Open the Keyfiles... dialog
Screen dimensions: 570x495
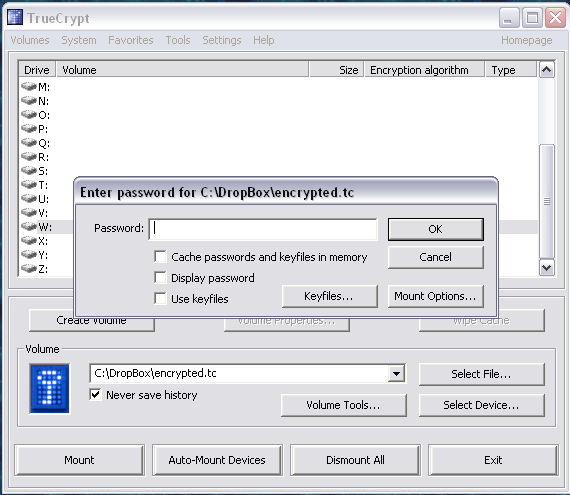point(329,296)
